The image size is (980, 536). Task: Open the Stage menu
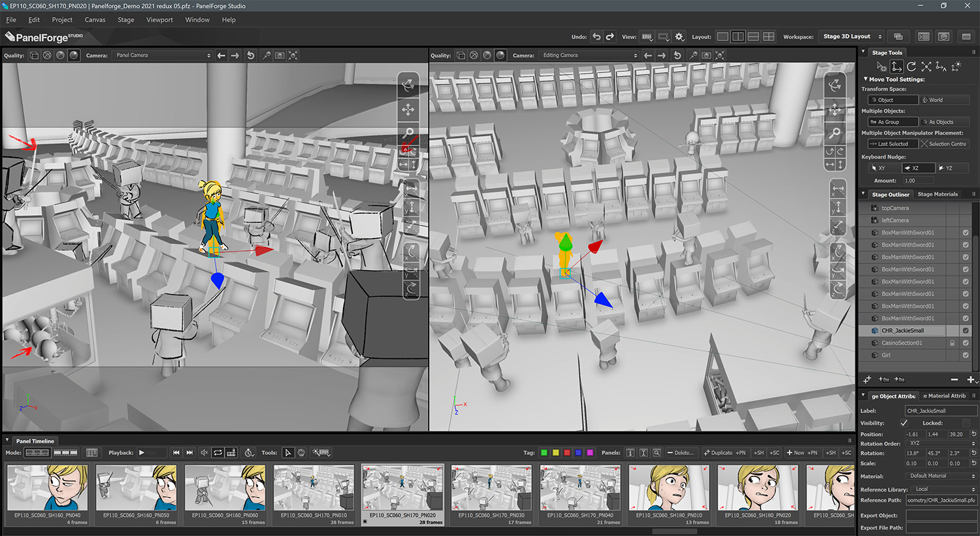click(x=126, y=20)
